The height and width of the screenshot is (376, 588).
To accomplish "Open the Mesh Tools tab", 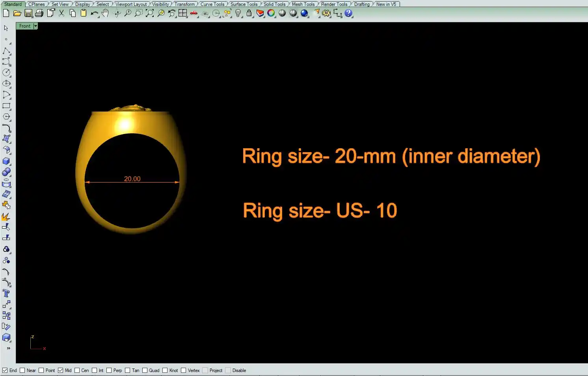I will click(x=303, y=4).
